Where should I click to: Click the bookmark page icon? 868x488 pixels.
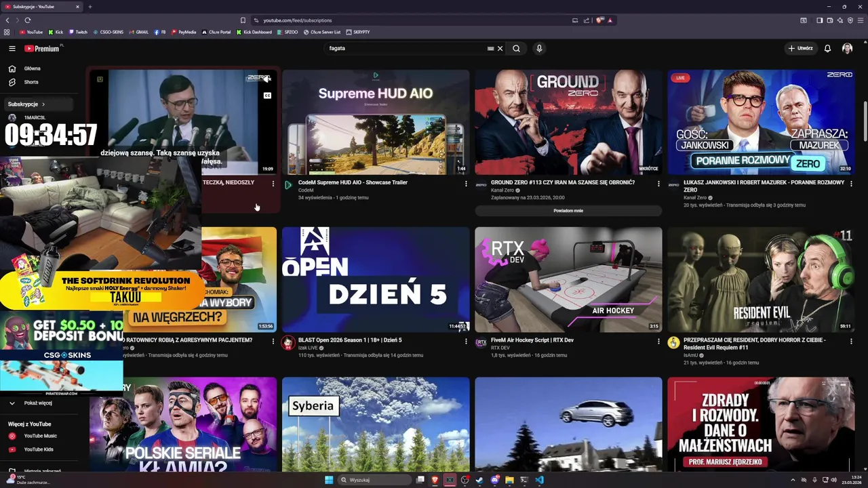(x=243, y=20)
